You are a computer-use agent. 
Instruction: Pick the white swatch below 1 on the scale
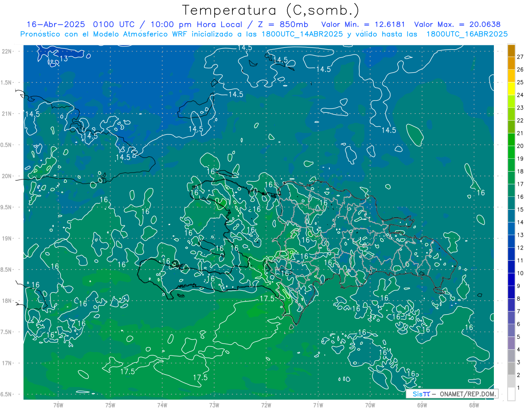pos(511,394)
